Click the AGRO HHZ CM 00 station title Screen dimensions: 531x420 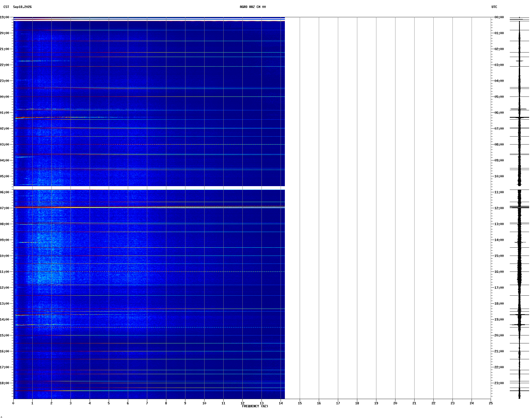[x=253, y=7]
